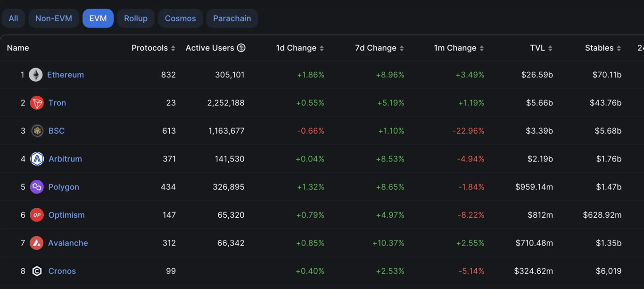Image resolution: width=644 pixels, height=289 pixels.
Task: Sort by TVL column arrows
Action: pos(550,48)
